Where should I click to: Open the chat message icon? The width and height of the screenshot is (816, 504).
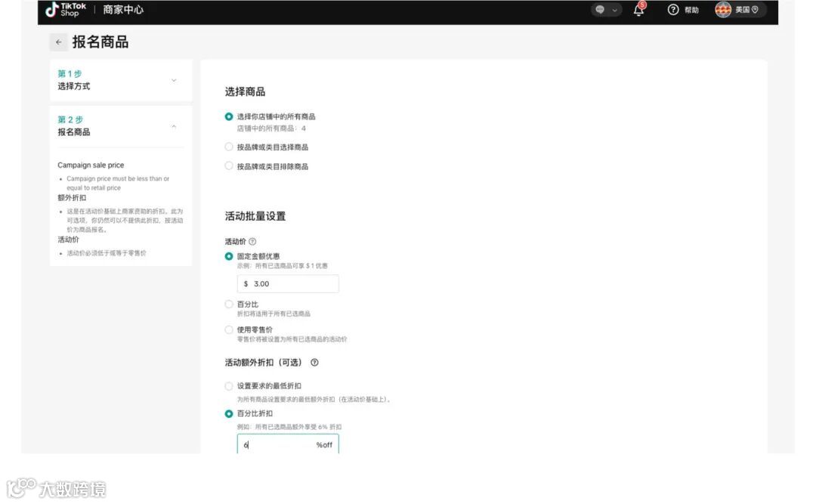[x=600, y=9]
